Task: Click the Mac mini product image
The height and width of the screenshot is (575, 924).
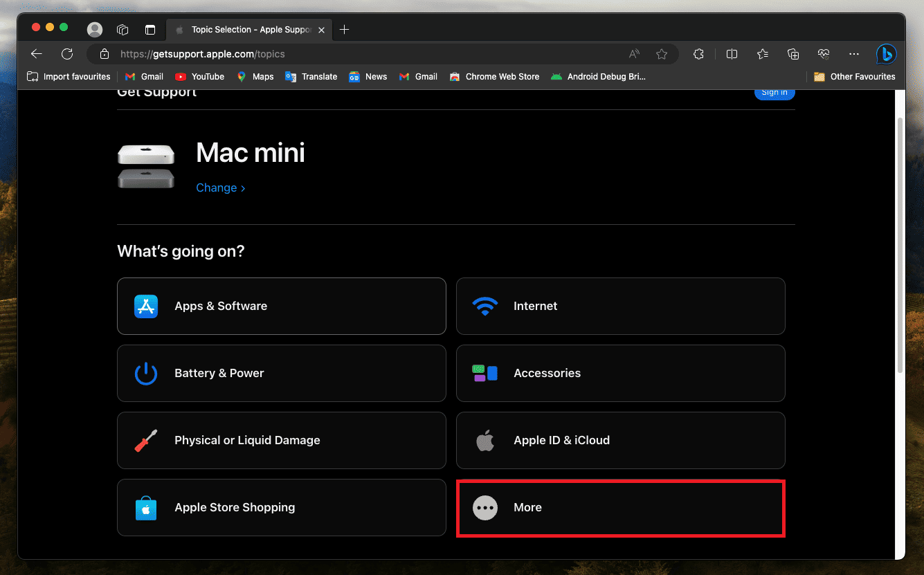Action: pyautogui.click(x=146, y=166)
